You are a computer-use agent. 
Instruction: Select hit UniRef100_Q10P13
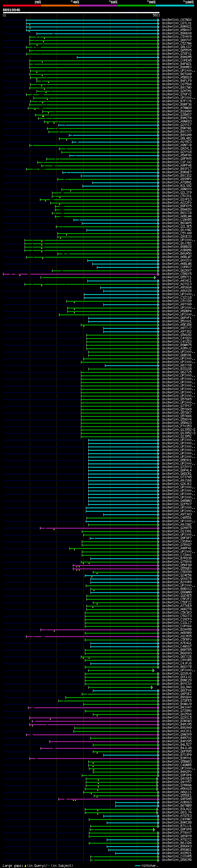[176, 200]
